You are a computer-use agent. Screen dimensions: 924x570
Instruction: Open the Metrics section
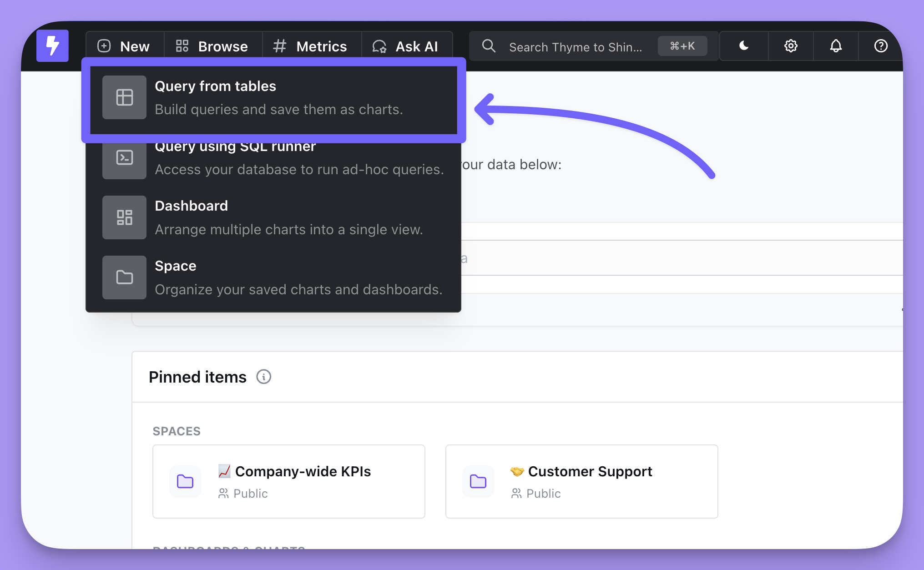[x=311, y=46]
